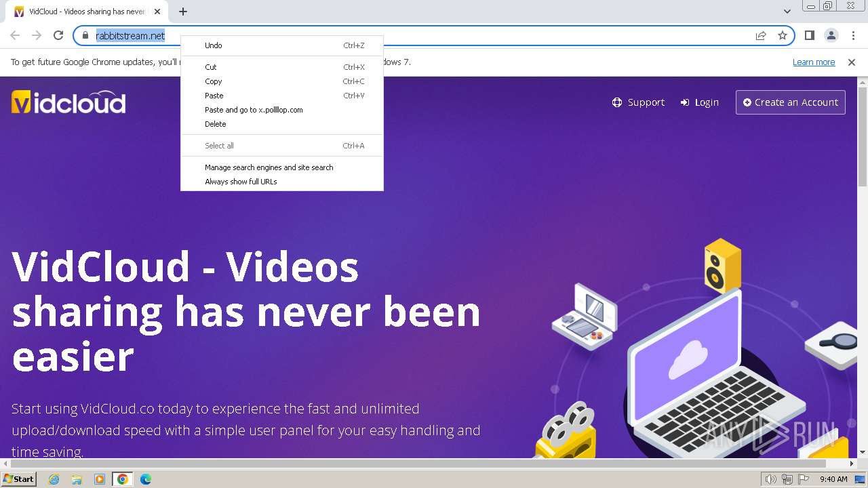Click Manage search engines and site search
The height and width of the screenshot is (488, 868).
tap(282, 167)
